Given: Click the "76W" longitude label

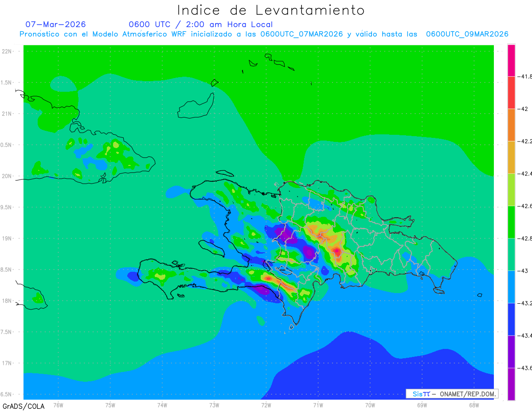Looking at the screenshot, I should tap(58, 405).
